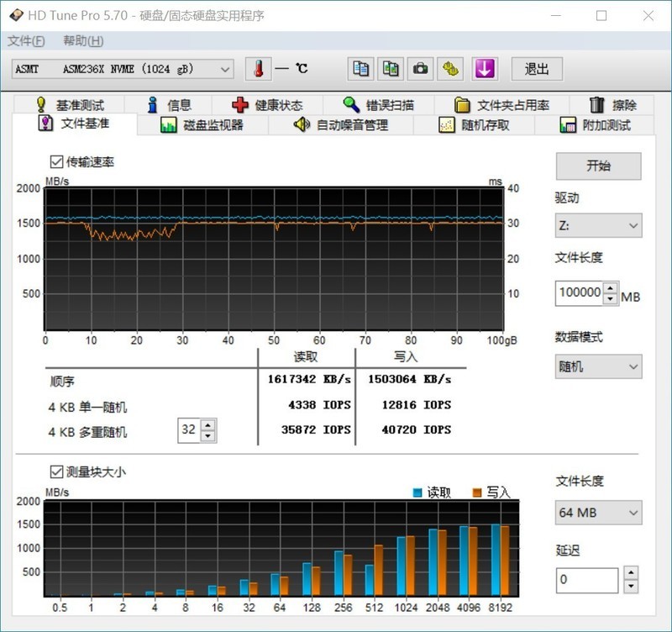Viewport: 672px width, 632px height.
Task: Toggle the 测量块大小 checkbox
Action: [56, 473]
